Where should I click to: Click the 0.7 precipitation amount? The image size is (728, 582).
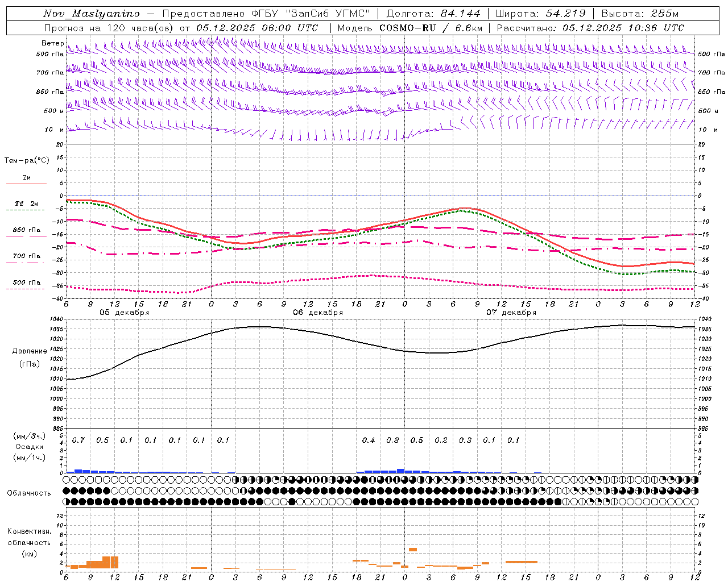click(78, 440)
